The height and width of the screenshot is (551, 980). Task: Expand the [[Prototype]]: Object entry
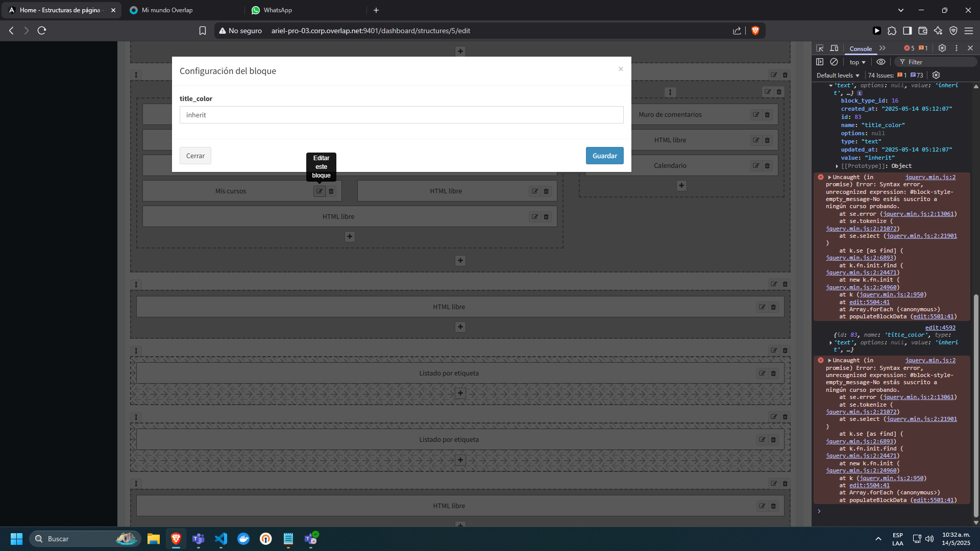point(837,166)
